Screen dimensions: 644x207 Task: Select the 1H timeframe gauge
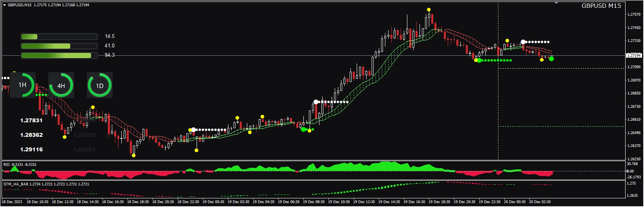tap(23, 85)
